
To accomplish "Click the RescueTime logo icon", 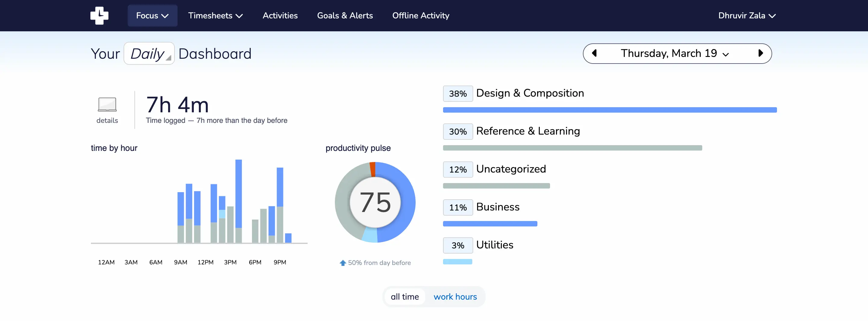I will 99,15.
